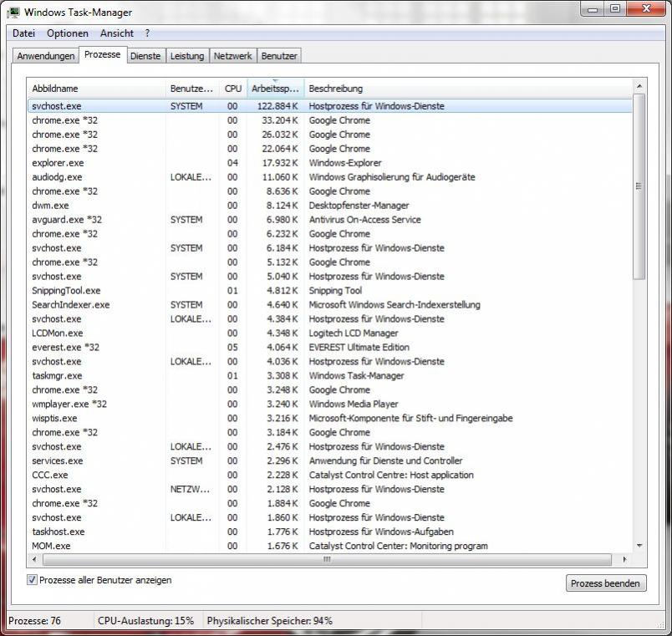Sort by the Beschreibung column header
The height and width of the screenshot is (636, 672).
[468, 89]
